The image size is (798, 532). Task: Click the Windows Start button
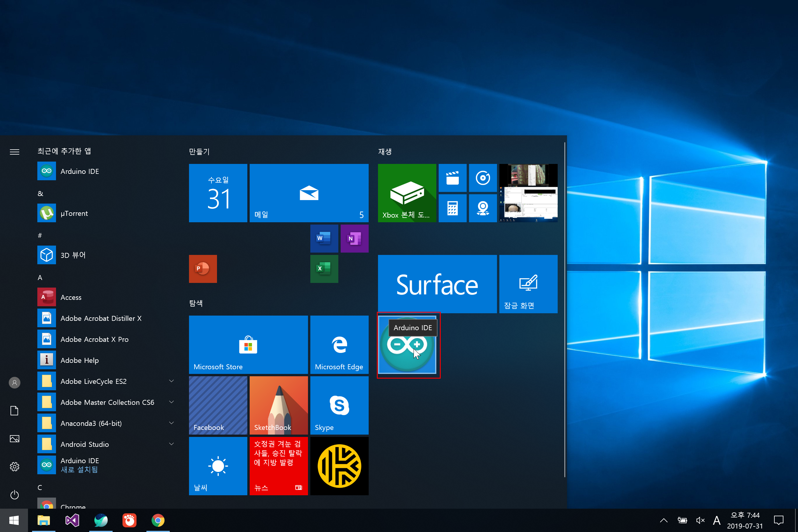pos(14,520)
